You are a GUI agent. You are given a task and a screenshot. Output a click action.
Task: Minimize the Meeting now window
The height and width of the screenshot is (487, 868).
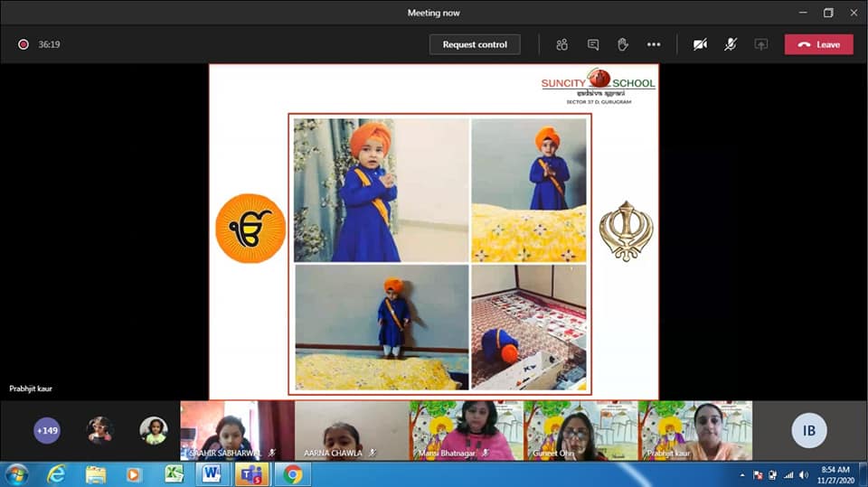tap(803, 12)
